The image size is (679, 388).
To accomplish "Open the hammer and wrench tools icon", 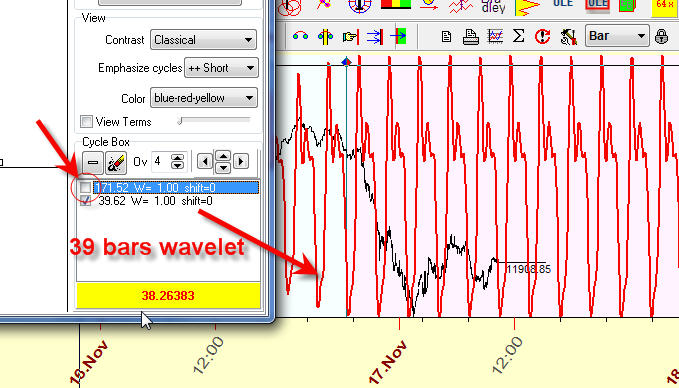I will pos(568,36).
